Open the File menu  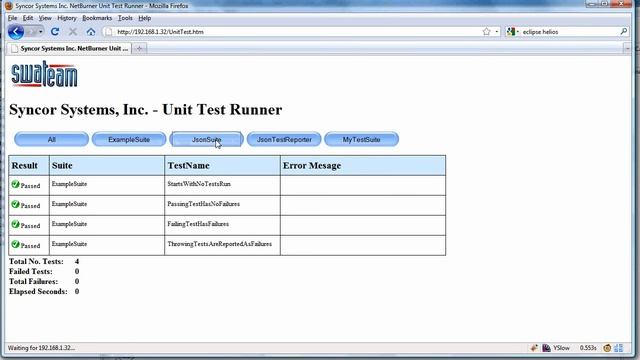point(13,18)
